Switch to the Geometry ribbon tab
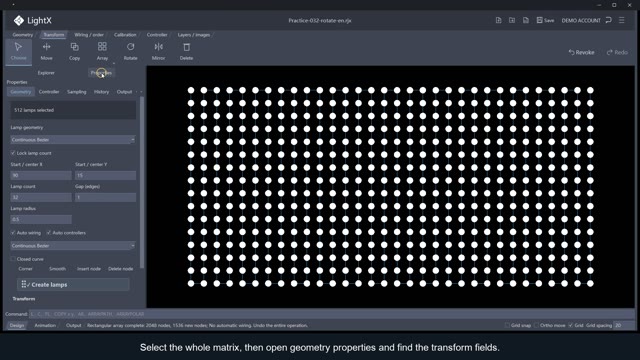 22,35
